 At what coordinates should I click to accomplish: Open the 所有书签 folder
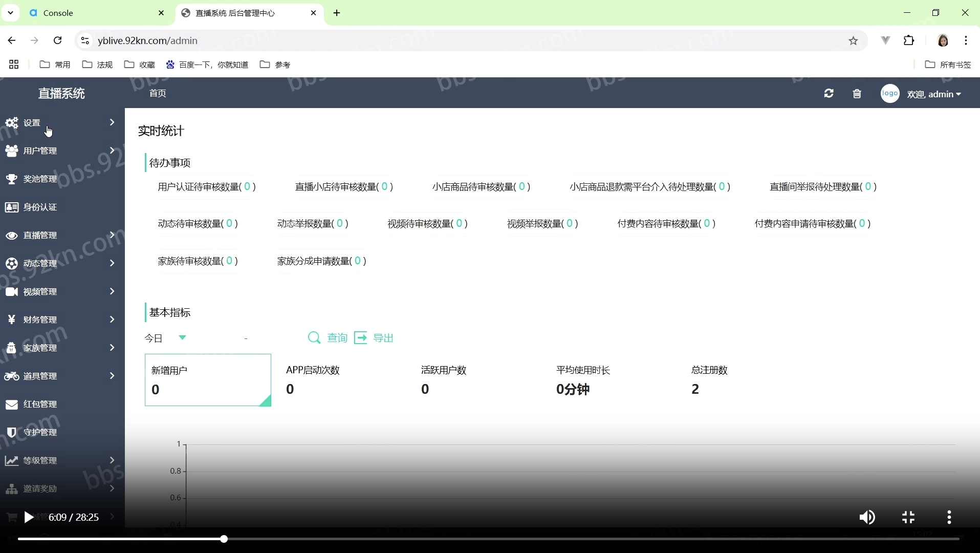[948, 65]
